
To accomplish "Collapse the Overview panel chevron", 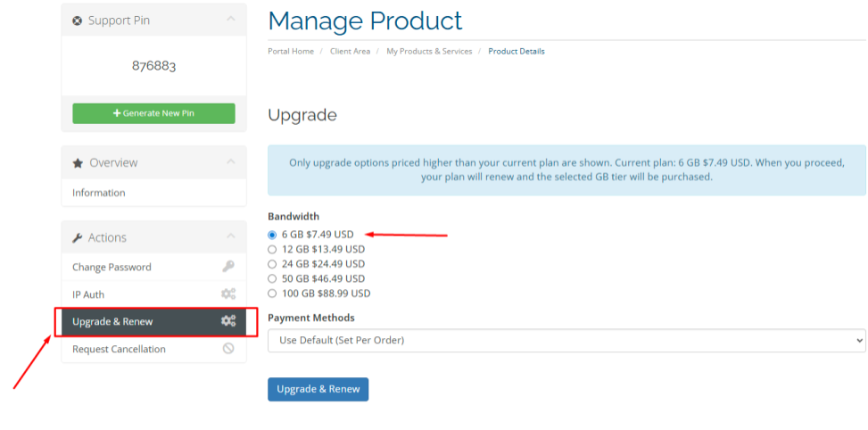I will (x=231, y=161).
